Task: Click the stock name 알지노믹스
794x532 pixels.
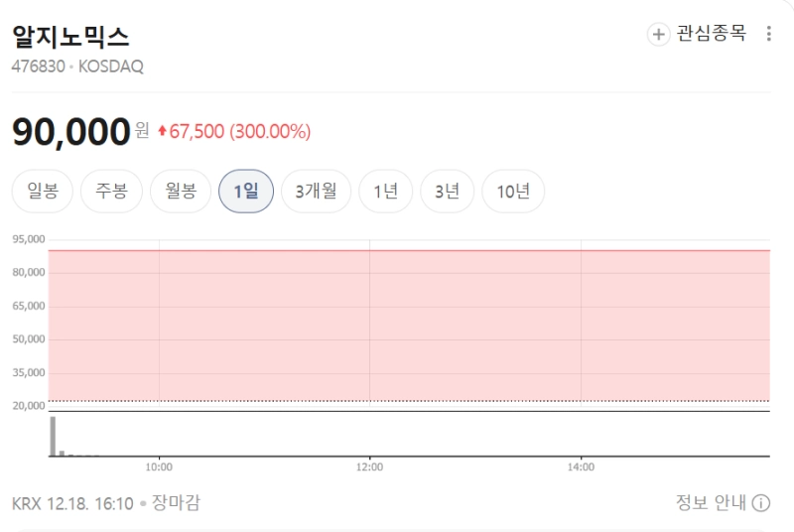Action: (x=70, y=37)
